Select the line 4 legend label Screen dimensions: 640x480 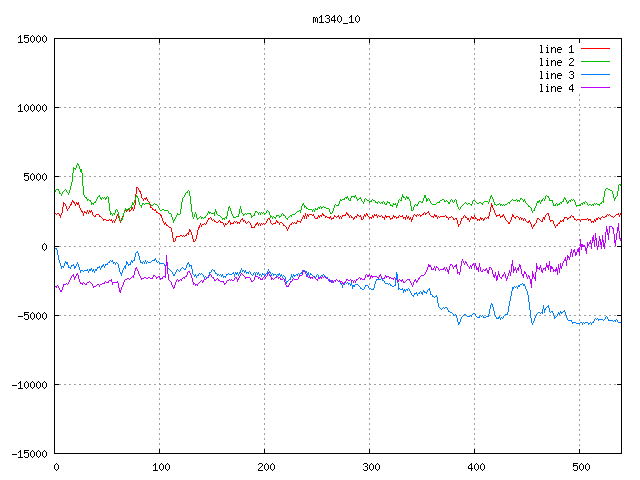(x=557, y=88)
